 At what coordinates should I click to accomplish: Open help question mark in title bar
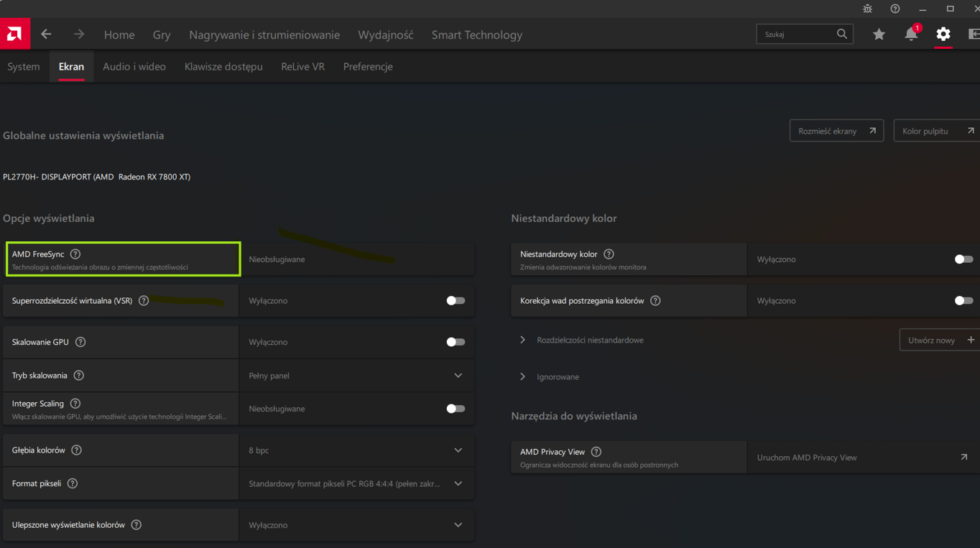click(895, 9)
